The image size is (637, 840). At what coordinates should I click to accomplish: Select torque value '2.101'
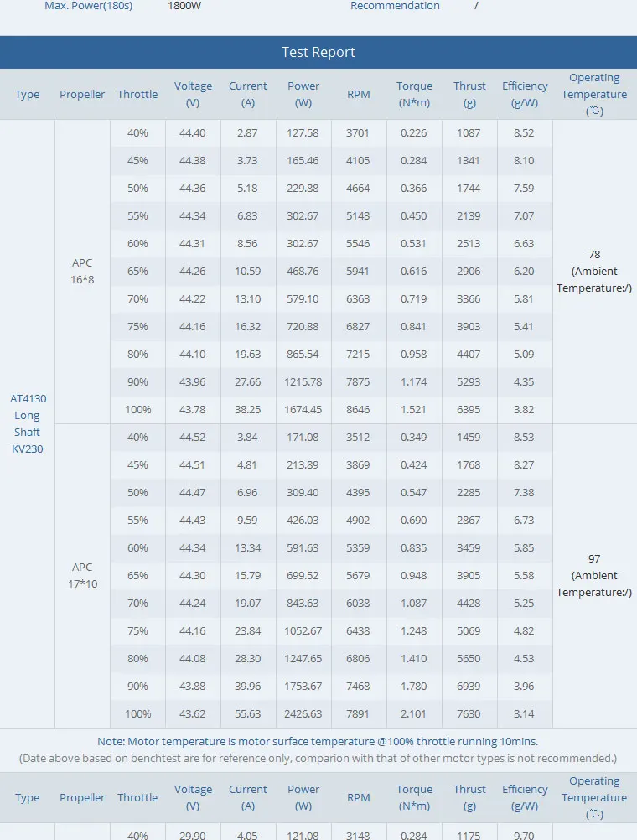pos(413,714)
